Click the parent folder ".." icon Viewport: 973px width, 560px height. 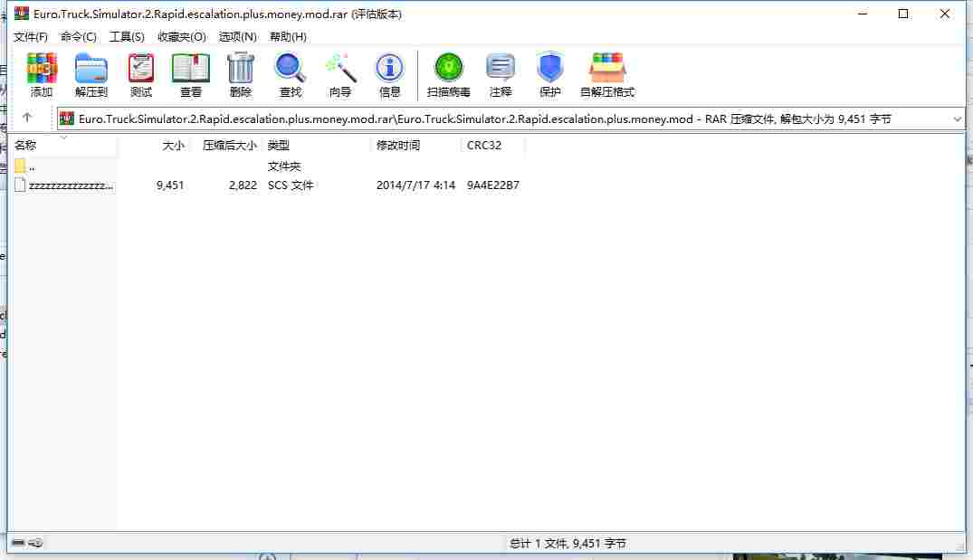click(x=20, y=166)
